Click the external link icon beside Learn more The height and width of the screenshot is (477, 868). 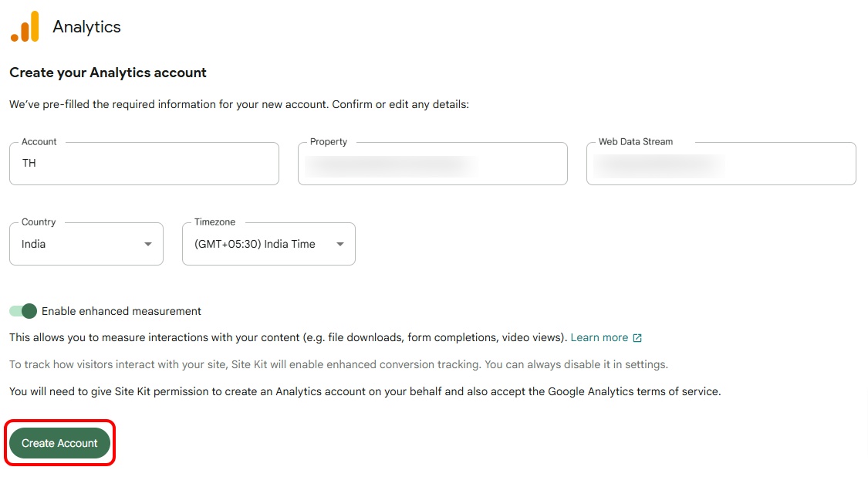(637, 338)
